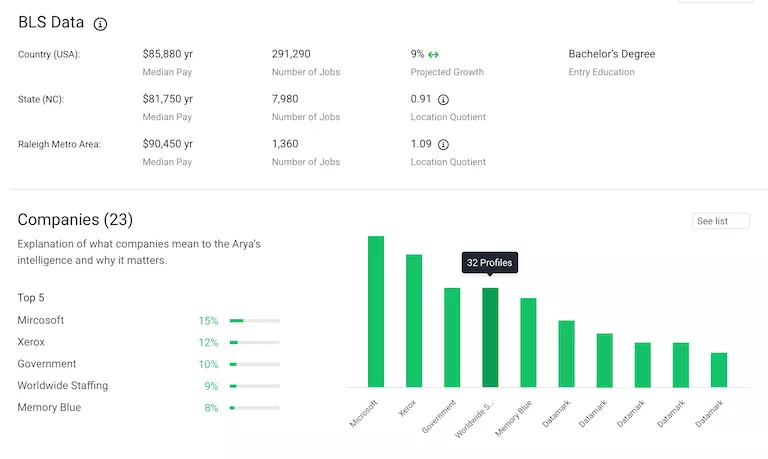The height and width of the screenshot is (459, 768).
Task: Select Government in the Top 5 list
Action: click(x=47, y=364)
